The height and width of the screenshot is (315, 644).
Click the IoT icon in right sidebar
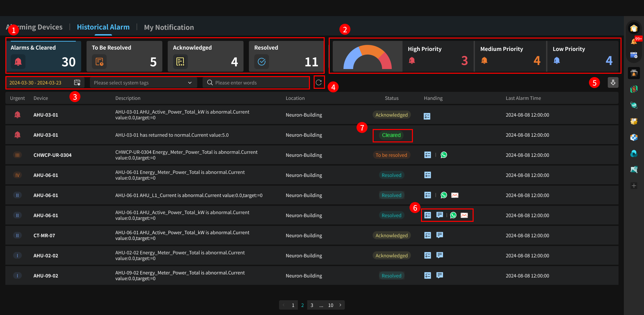click(634, 105)
